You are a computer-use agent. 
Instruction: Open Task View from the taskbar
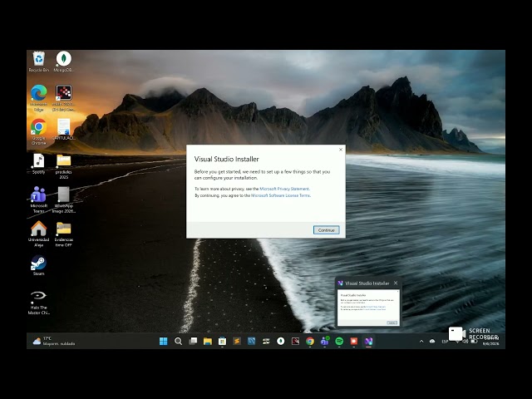[193, 342]
